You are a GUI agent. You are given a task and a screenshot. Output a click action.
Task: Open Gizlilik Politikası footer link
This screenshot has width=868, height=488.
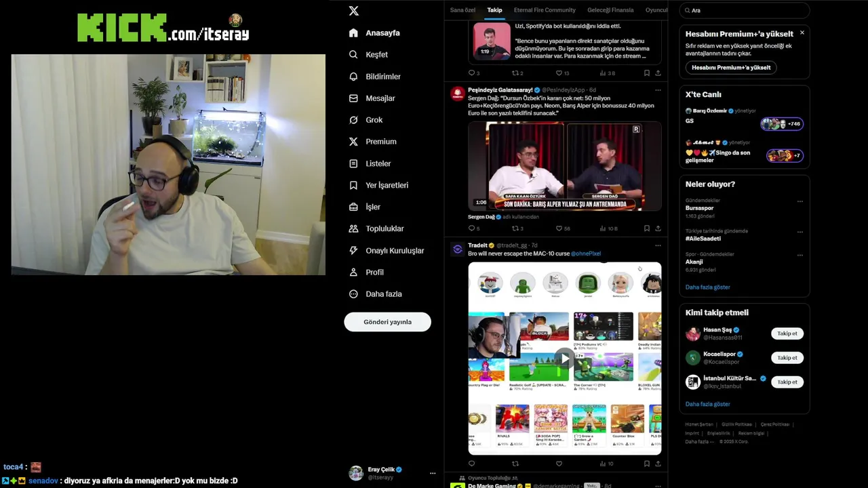[x=736, y=424]
